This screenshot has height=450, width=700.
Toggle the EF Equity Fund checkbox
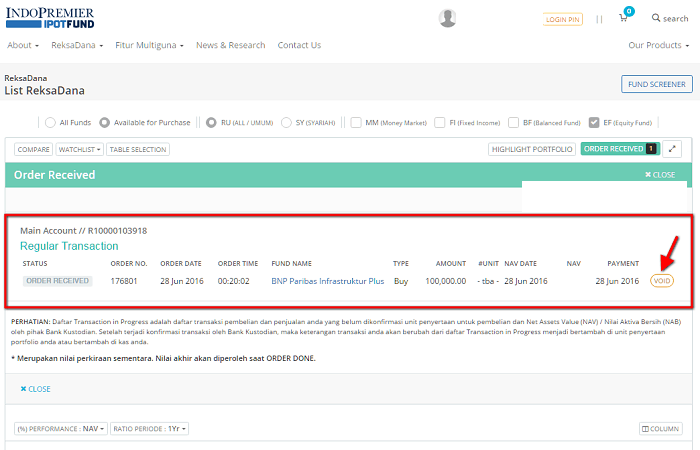tap(594, 123)
